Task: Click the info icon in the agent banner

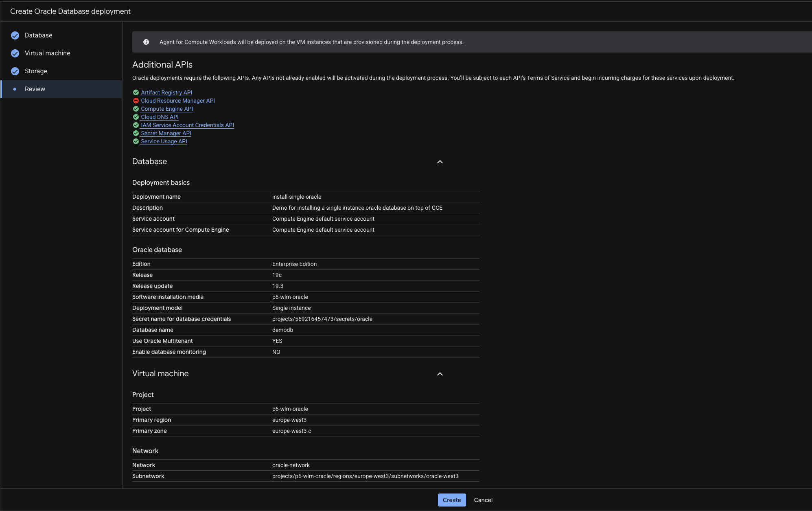Action: point(146,42)
